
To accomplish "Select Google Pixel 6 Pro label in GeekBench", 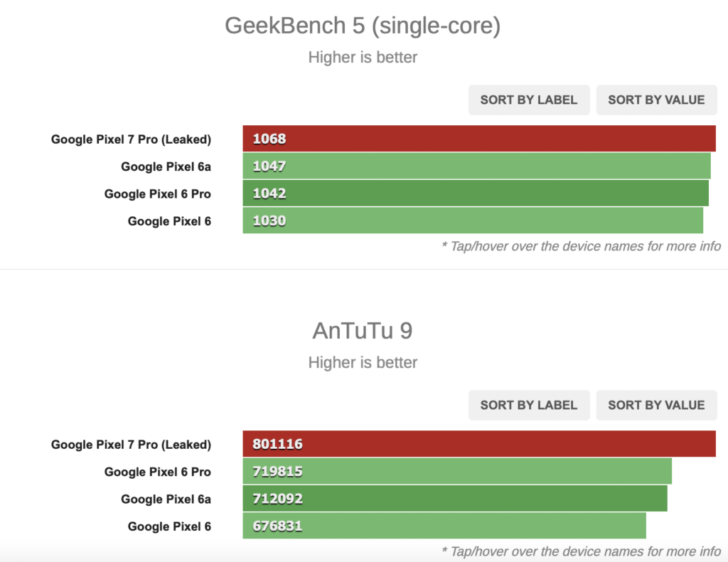I will point(157,193).
